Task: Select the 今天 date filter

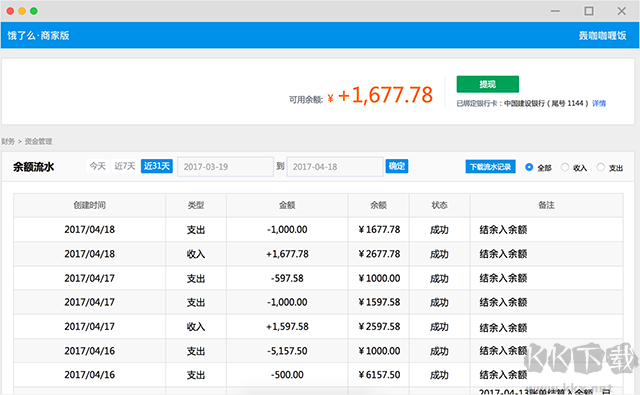Action: point(98,166)
